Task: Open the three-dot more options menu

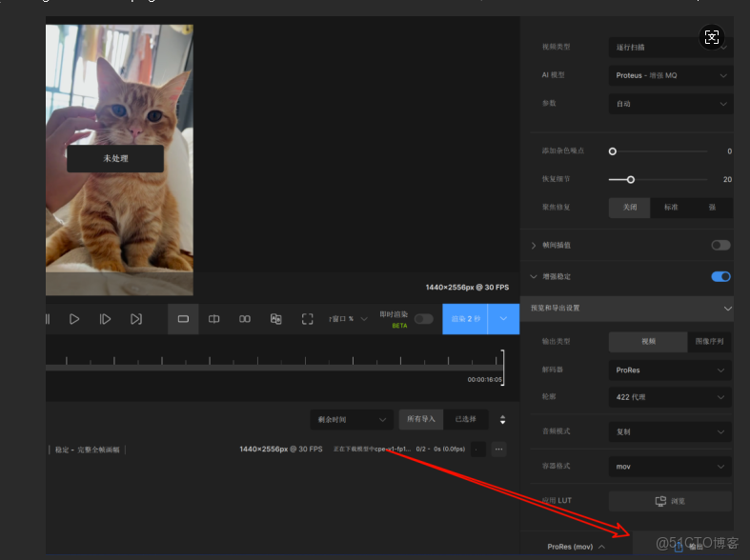Action: [498, 449]
